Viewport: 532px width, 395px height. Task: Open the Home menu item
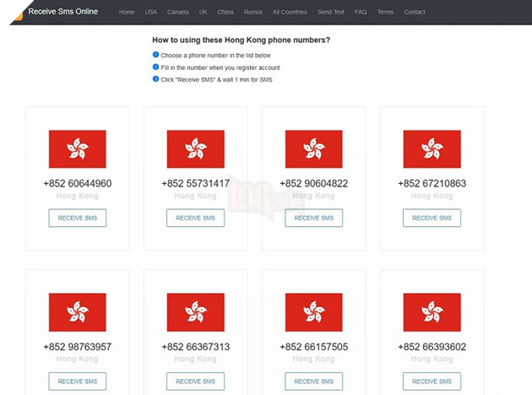[127, 13]
